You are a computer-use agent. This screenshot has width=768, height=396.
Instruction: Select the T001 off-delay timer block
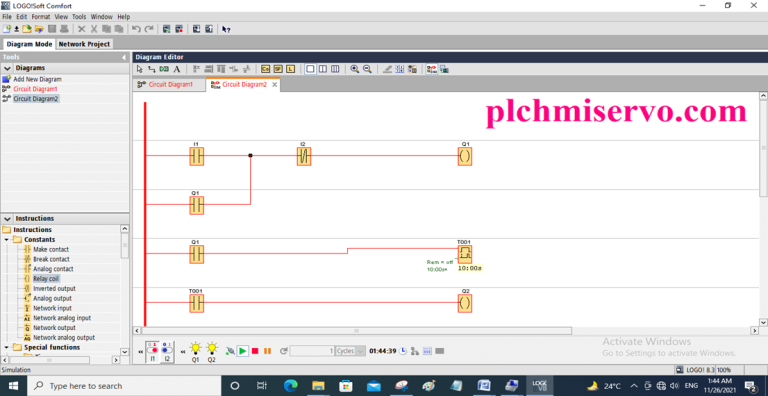point(465,253)
